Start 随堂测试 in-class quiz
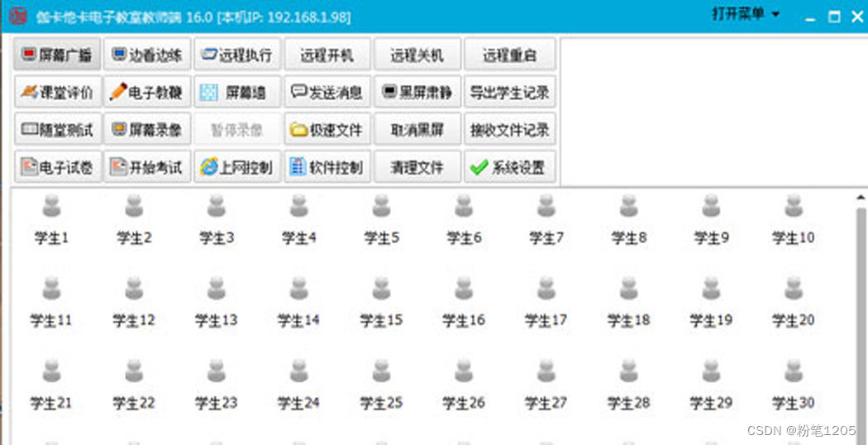The height and width of the screenshot is (445, 868). pos(58,129)
